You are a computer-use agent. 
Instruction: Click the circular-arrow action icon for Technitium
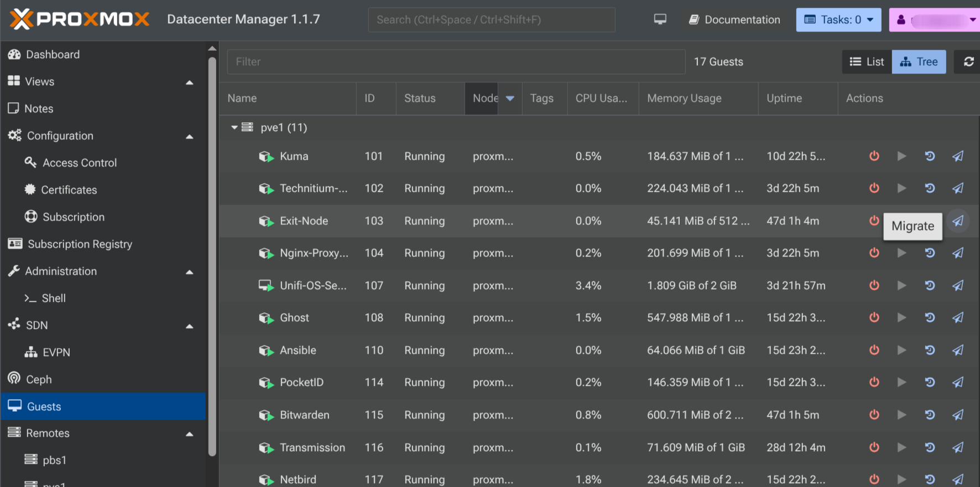click(x=930, y=188)
